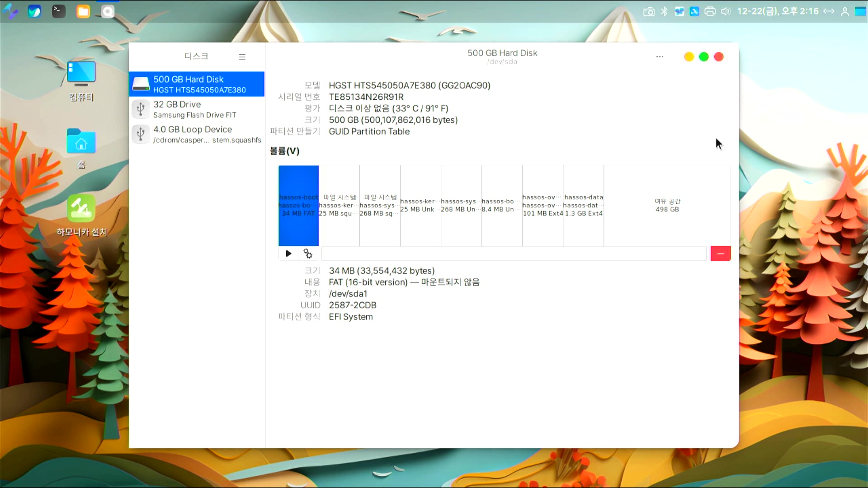Open the user account tray icon

tap(844, 11)
